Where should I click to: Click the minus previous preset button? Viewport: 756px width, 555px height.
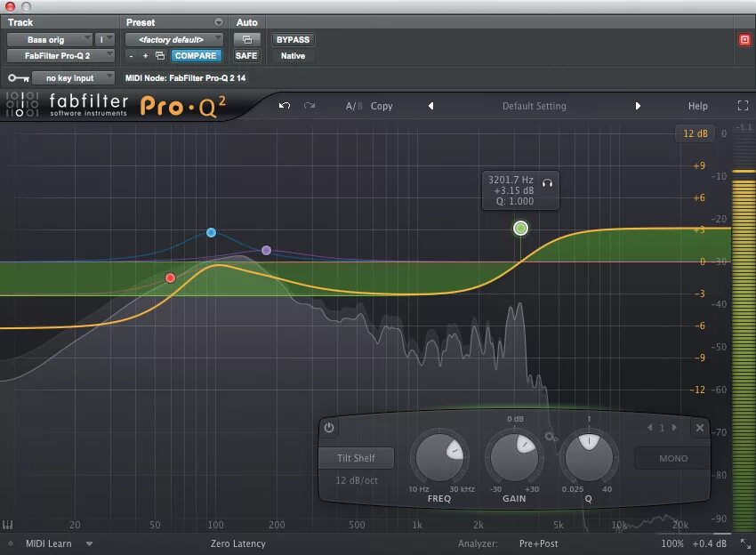pyautogui.click(x=131, y=56)
